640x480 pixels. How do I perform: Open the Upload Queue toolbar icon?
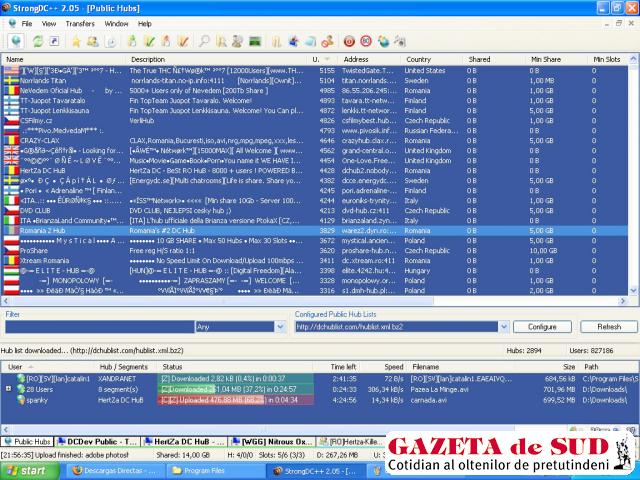coord(166,41)
